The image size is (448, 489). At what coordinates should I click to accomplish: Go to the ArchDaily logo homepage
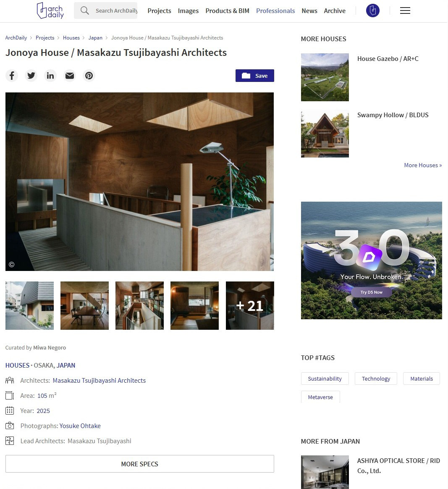[50, 11]
